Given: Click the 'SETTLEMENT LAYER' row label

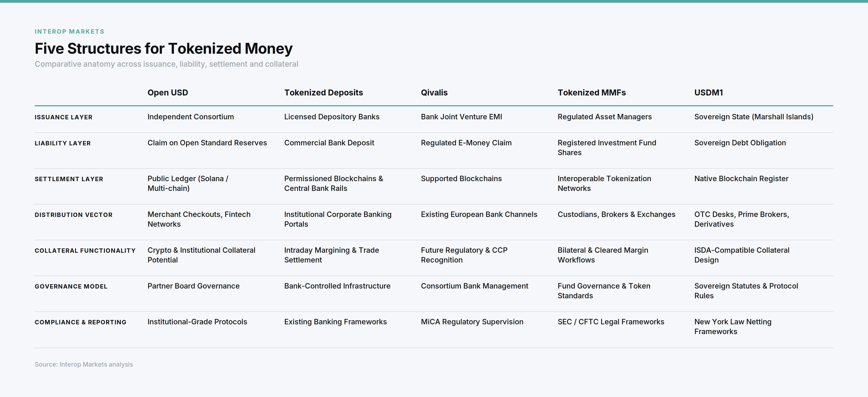Looking at the screenshot, I should tap(69, 179).
